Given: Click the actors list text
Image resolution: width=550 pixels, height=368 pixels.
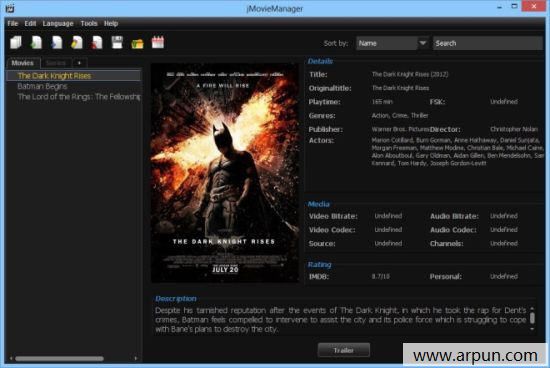Looking at the screenshot, I should point(458,152).
